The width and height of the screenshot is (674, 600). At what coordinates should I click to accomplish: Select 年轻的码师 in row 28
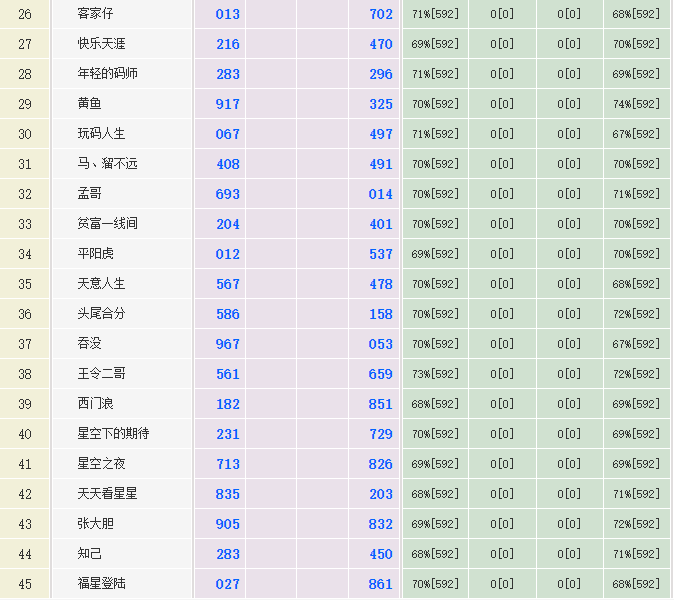108,74
